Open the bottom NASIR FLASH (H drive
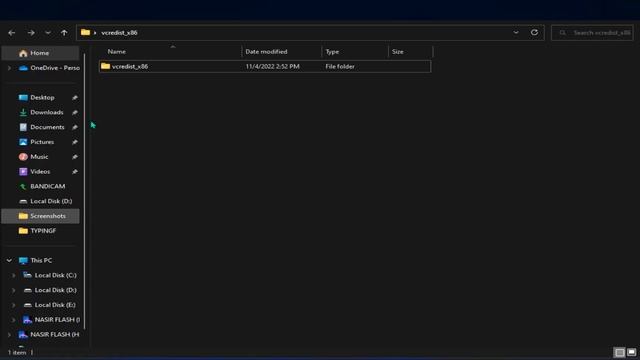Viewport: 640px width, 360px height. tap(49, 335)
